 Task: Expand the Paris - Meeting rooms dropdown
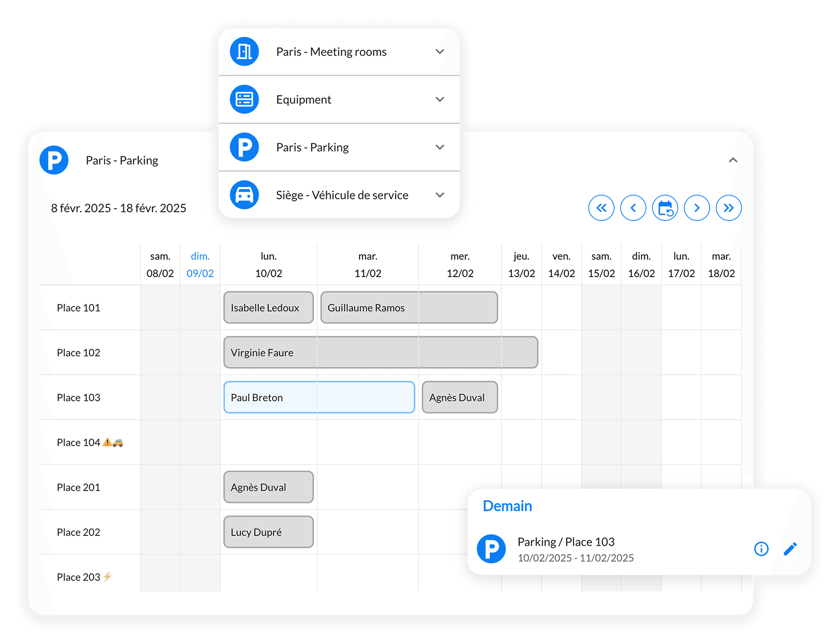pyautogui.click(x=439, y=51)
